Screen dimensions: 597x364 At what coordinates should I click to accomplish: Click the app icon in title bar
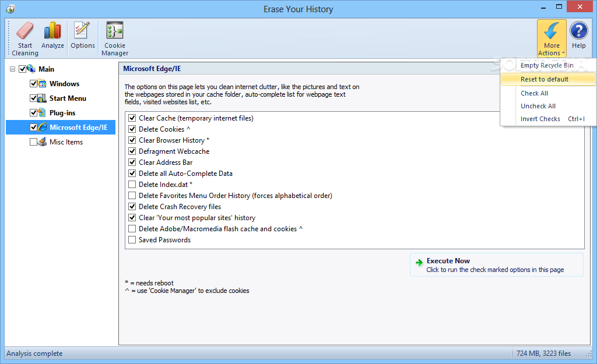10,9
